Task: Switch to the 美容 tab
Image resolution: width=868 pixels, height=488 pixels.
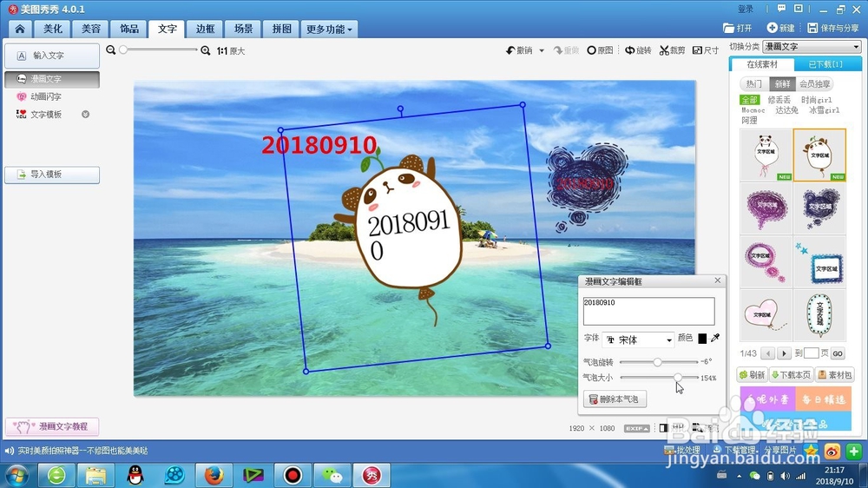Action: coord(91,29)
